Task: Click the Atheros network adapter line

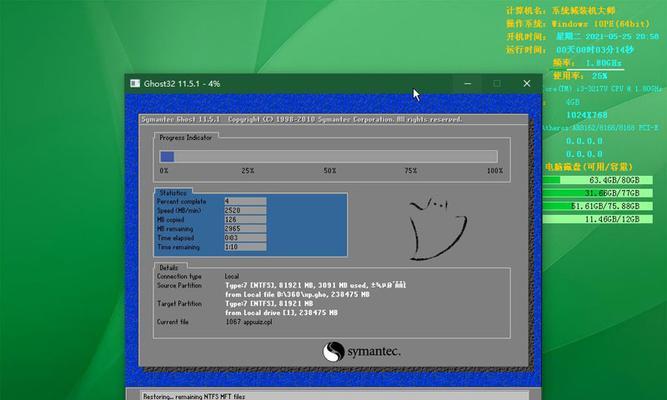Action: [601, 128]
